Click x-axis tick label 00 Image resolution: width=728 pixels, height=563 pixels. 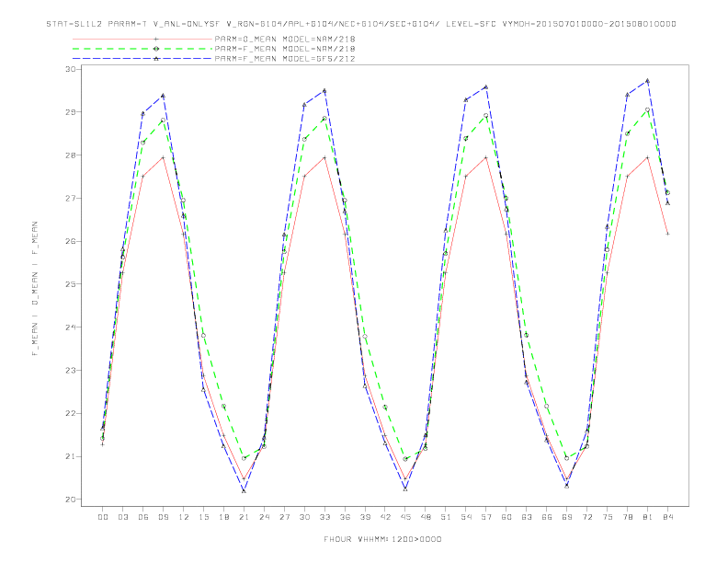point(103,517)
